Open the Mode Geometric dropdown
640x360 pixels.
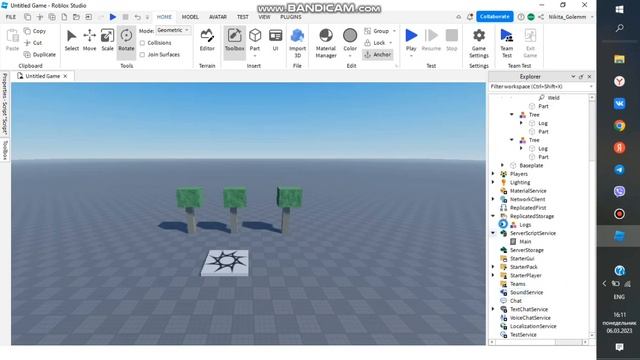click(173, 30)
